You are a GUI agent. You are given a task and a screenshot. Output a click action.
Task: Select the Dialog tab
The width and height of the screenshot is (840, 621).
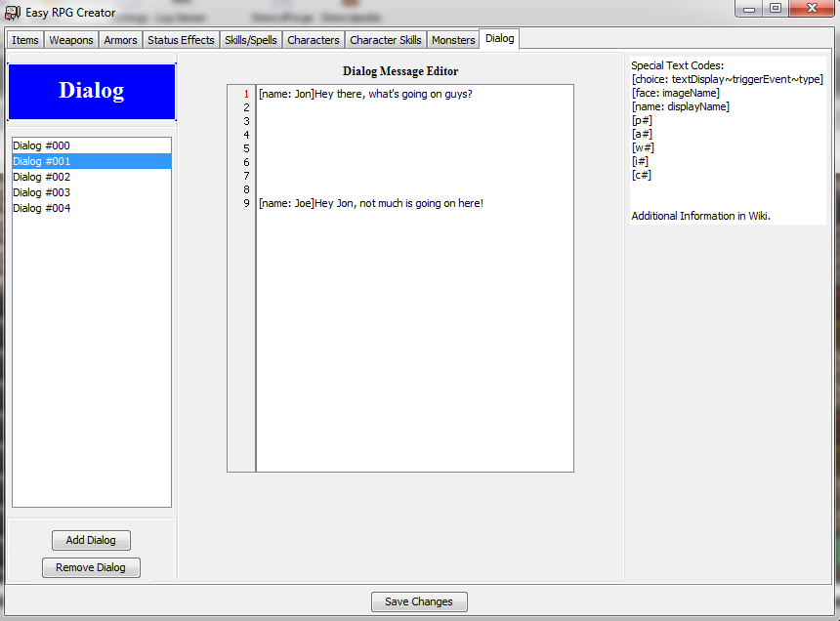(x=499, y=39)
